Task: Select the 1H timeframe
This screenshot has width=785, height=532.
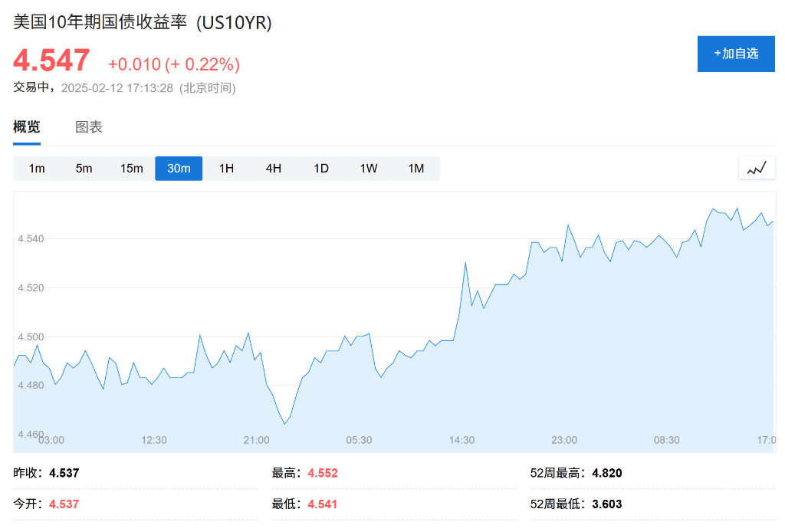Action: point(226,168)
